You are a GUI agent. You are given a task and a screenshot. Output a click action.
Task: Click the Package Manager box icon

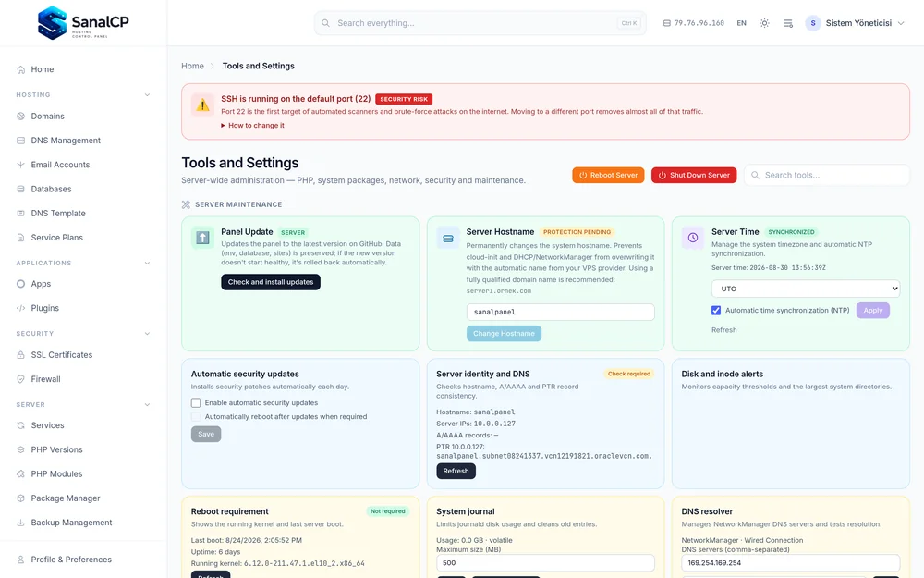coord(20,498)
